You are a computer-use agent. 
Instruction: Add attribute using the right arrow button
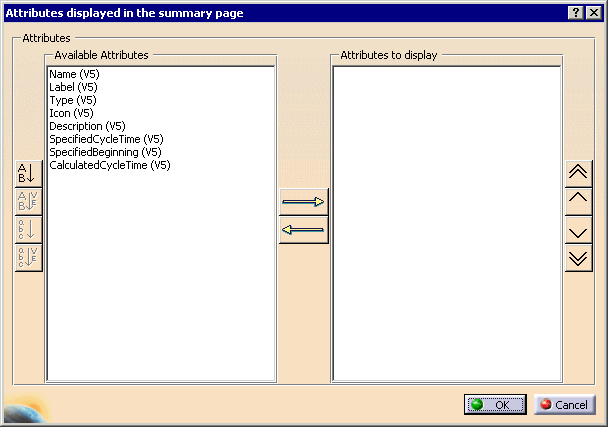pyautogui.click(x=303, y=202)
